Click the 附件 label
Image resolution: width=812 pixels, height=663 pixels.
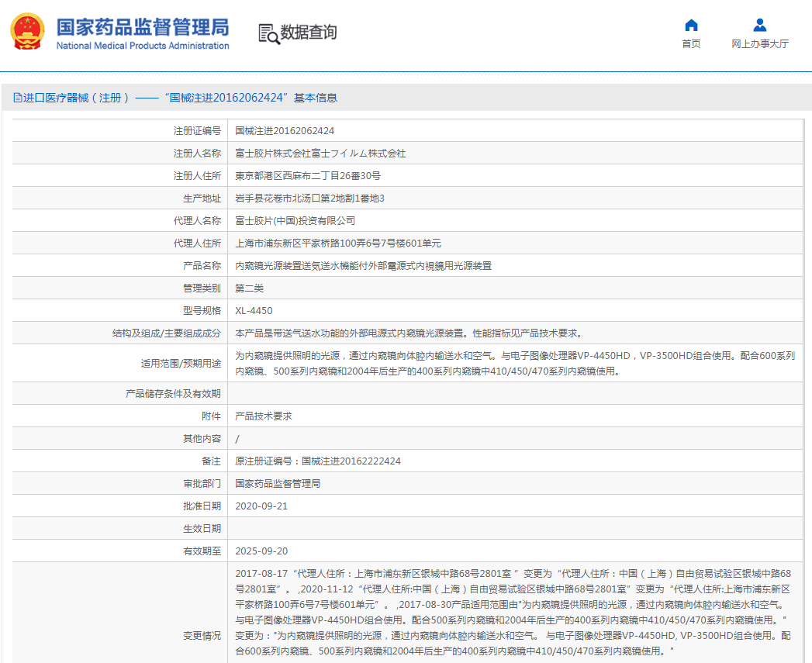pyautogui.click(x=211, y=416)
